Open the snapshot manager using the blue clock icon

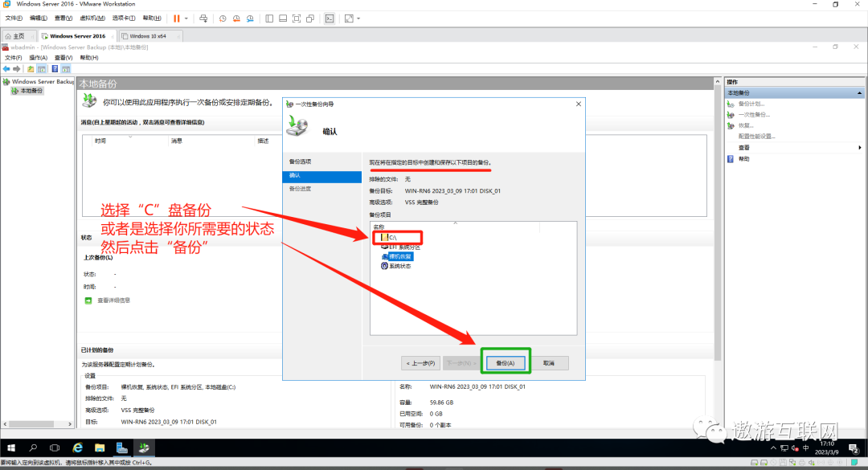click(250, 18)
